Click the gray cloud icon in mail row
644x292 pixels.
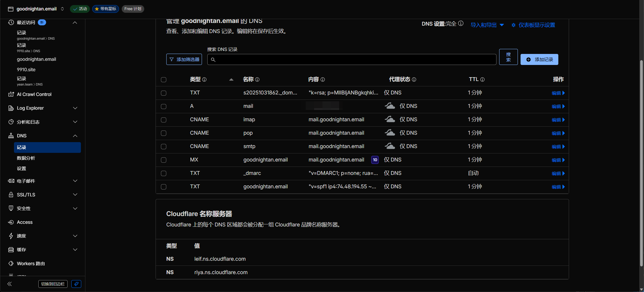coord(390,106)
